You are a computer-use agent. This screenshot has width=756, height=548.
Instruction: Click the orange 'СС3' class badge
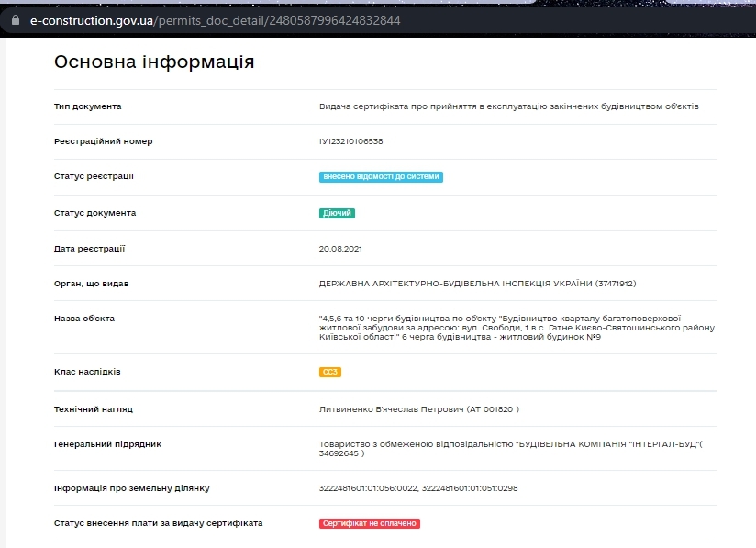tap(329, 372)
